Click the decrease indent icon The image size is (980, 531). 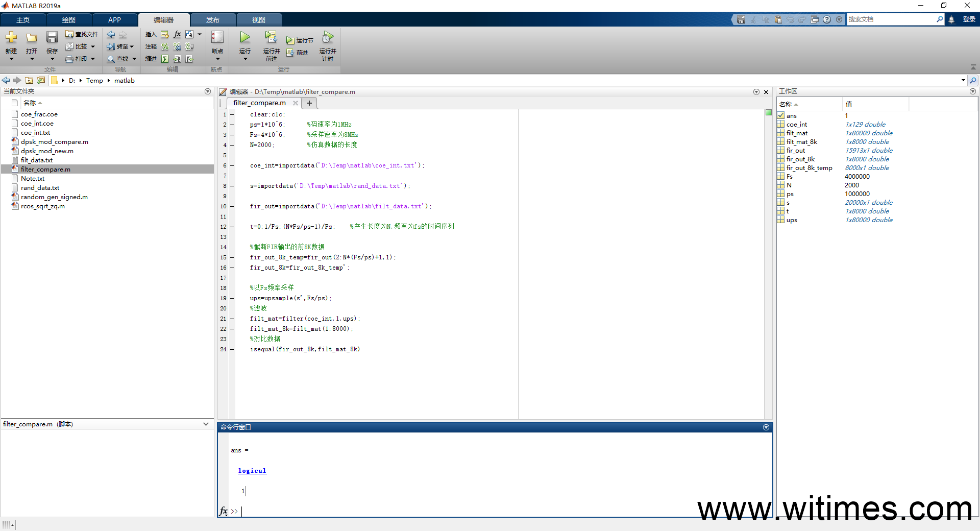[189, 59]
